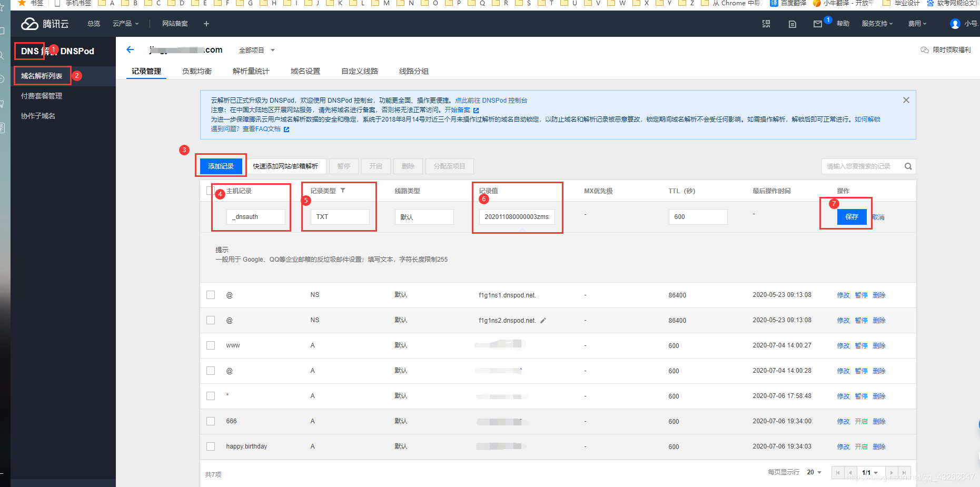Check the 666 record checkbox
Screen dimensions: 980x487
[211, 421]
